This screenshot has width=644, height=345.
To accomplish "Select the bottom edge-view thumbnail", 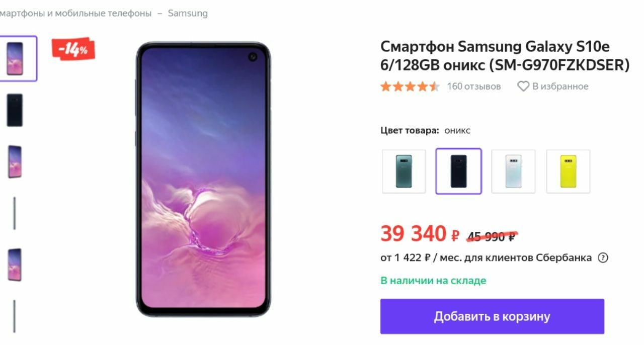I will pyautogui.click(x=15, y=317).
